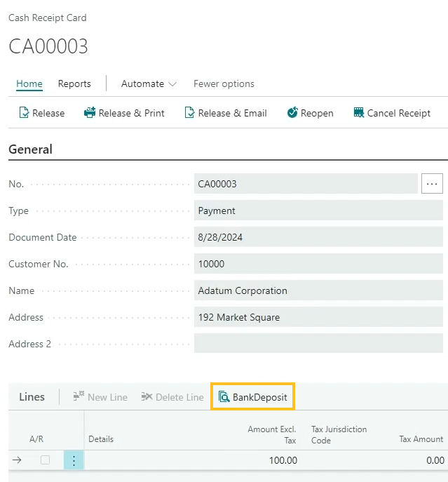Open the row options three-dot menu

pos(74,460)
